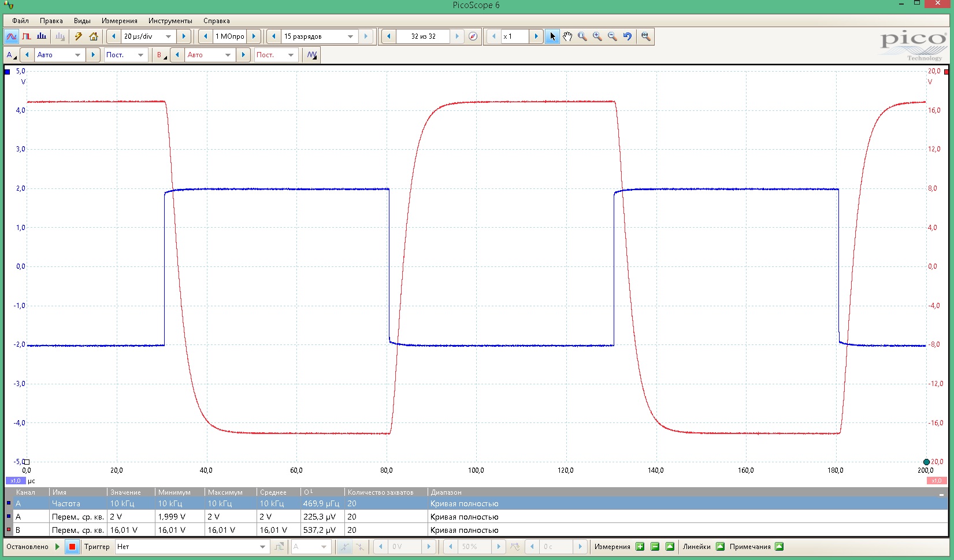Decrease the timebase with left arrow

tap(114, 36)
